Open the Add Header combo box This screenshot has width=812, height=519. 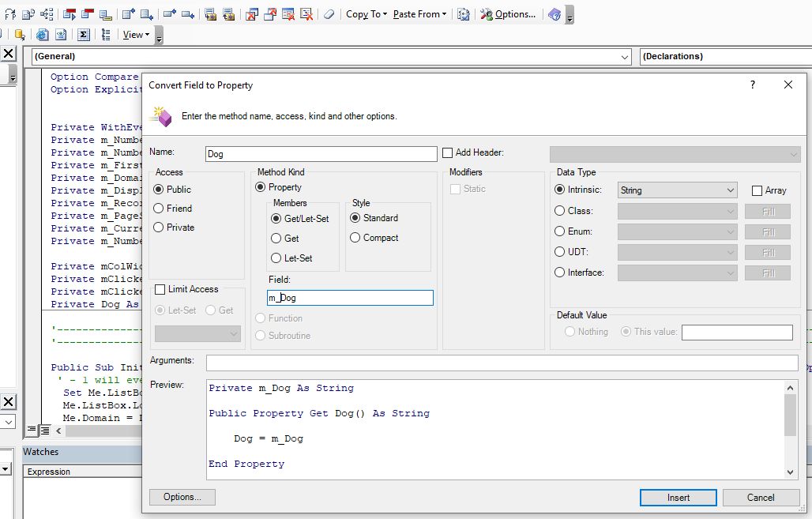[675, 154]
